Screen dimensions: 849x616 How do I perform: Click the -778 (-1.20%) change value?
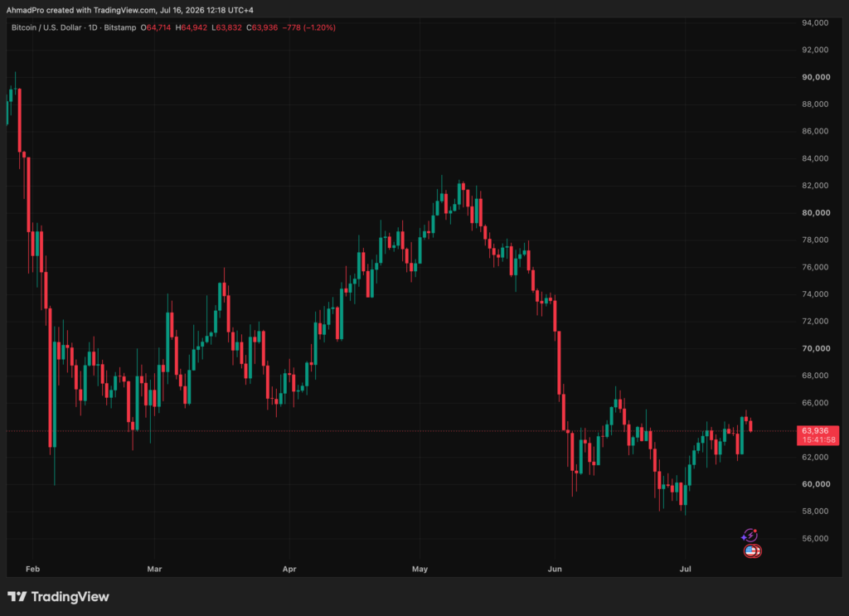point(308,27)
